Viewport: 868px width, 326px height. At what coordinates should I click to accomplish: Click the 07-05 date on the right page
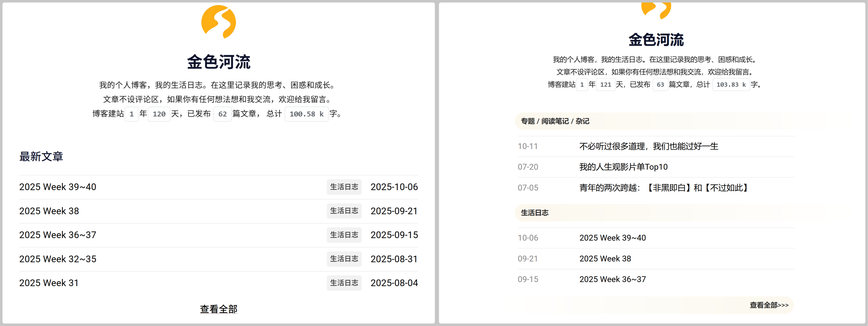point(528,188)
